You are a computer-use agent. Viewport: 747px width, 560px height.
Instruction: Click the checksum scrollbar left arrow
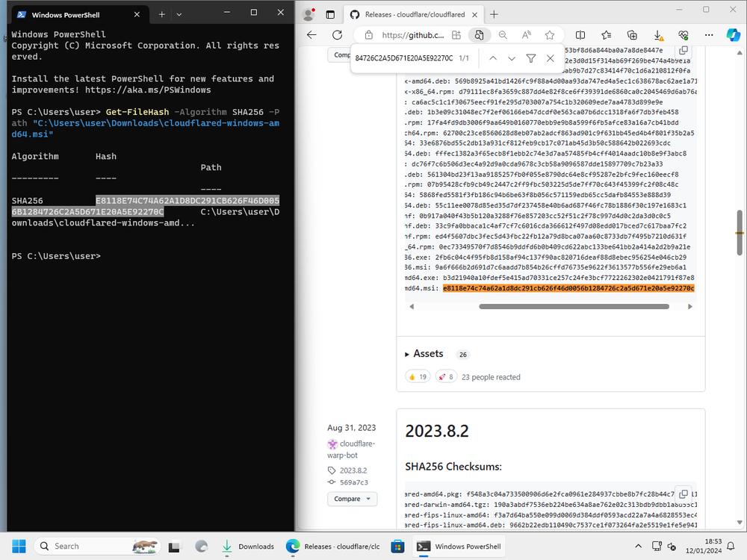pos(412,307)
